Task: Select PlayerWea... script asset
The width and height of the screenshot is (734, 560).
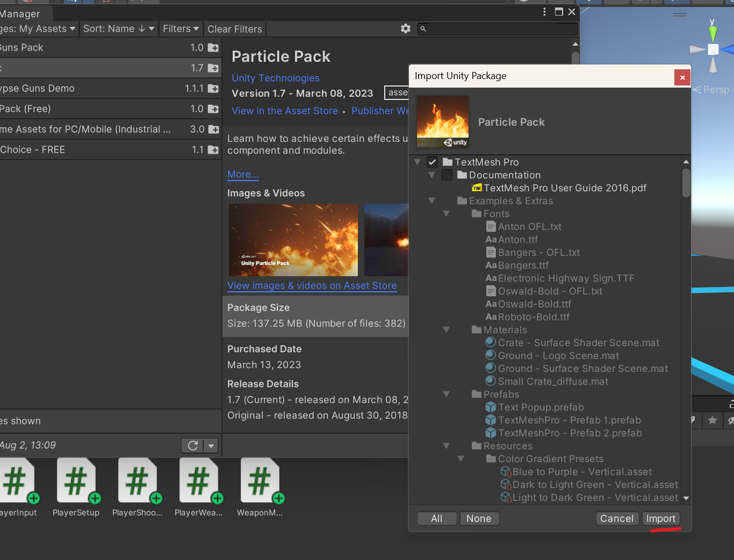Action: pyautogui.click(x=199, y=487)
